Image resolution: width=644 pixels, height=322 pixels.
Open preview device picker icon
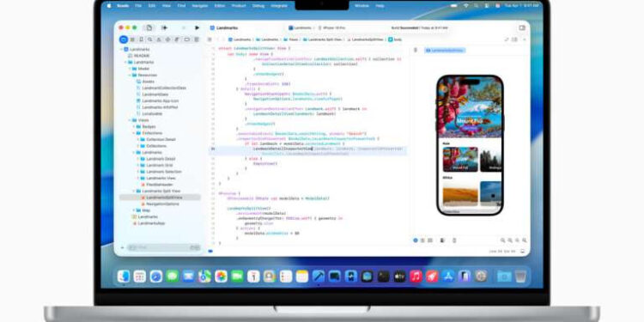click(454, 240)
